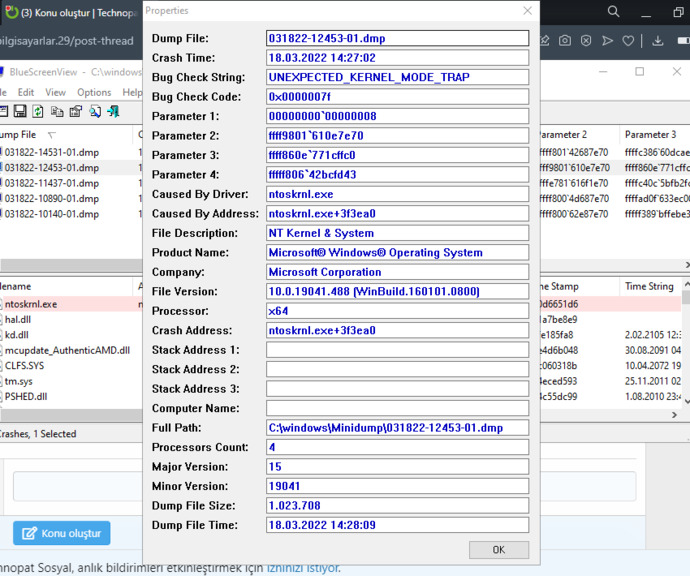Select CLFS.SYS in the driver list
The height and width of the screenshot is (576, 690).
coord(24,366)
